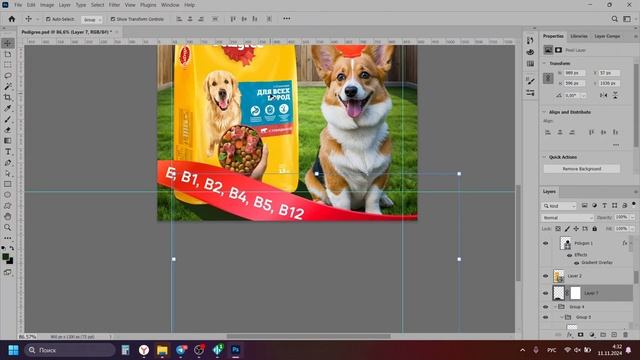Create new adjustment layer icon
The width and height of the screenshot is (640, 360).
click(592, 335)
